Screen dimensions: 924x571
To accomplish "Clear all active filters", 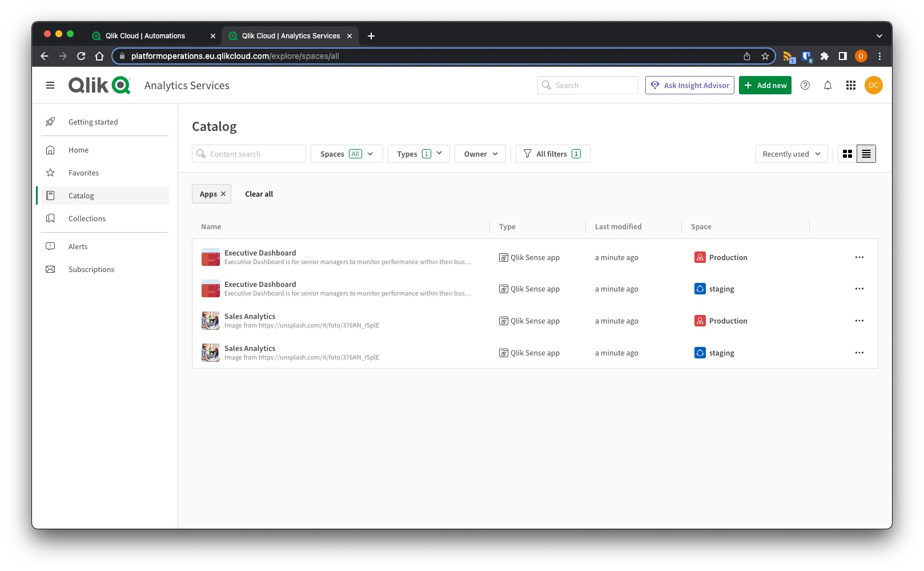I will pyautogui.click(x=258, y=194).
